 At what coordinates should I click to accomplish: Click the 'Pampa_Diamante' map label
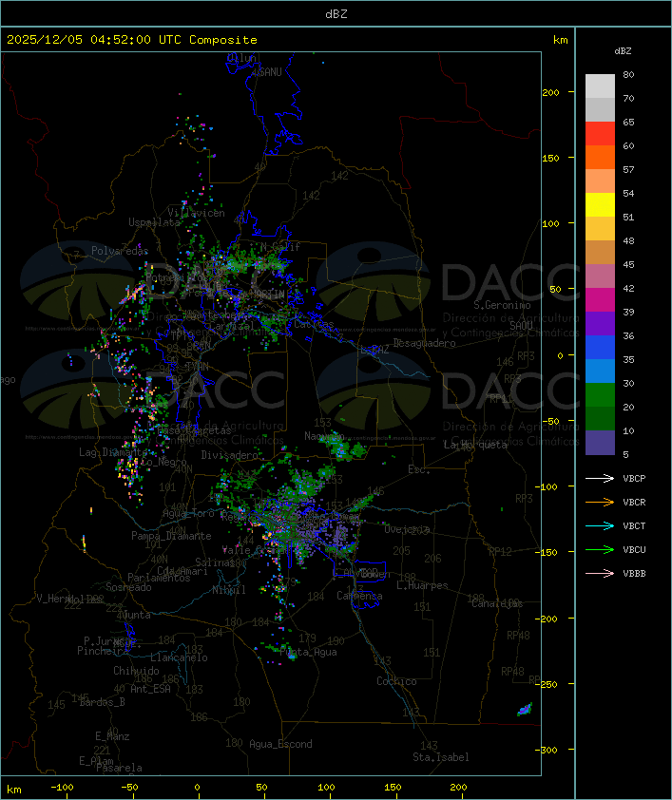point(171,536)
